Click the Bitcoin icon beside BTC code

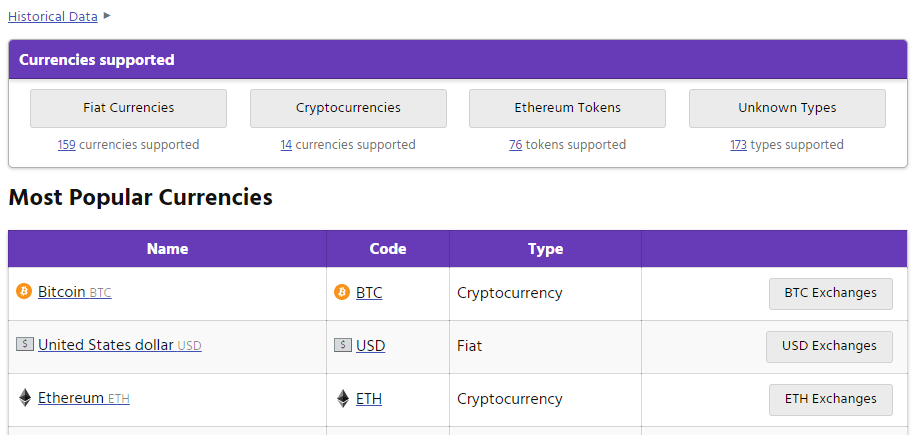(x=343, y=292)
